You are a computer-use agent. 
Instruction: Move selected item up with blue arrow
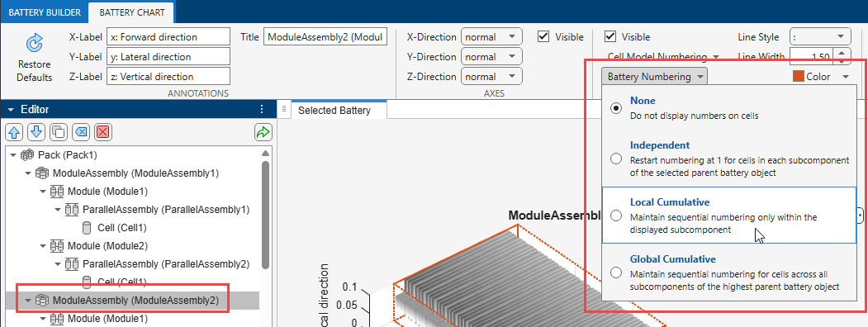coord(15,131)
